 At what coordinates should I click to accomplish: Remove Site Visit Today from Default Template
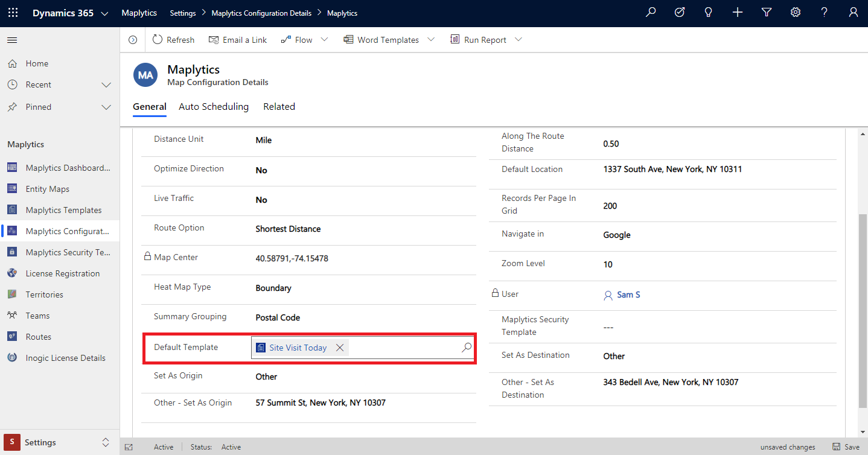click(340, 348)
